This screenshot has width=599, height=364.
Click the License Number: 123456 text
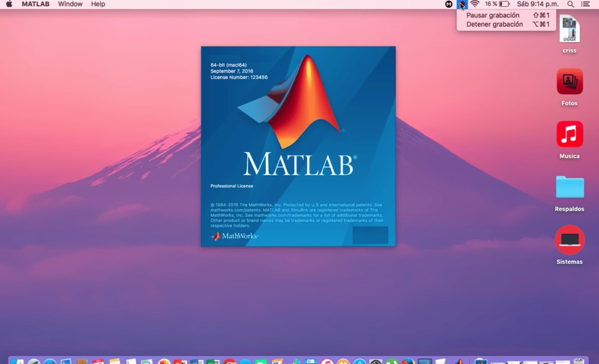239,77
